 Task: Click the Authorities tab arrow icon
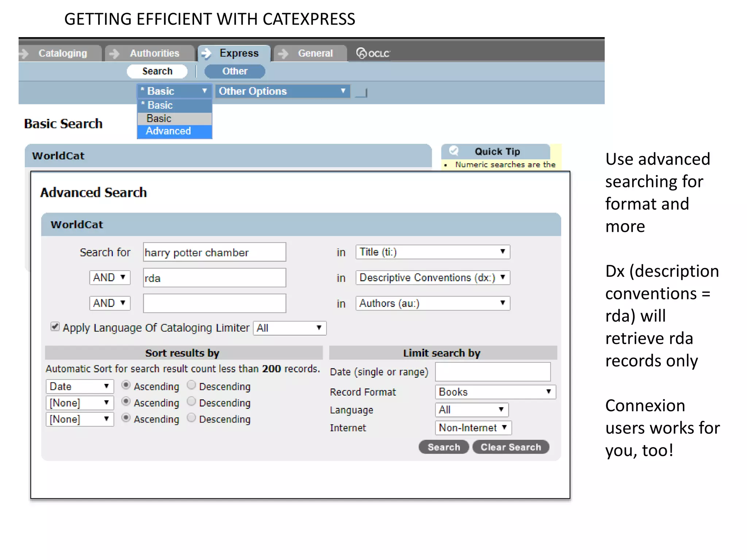tap(114, 54)
